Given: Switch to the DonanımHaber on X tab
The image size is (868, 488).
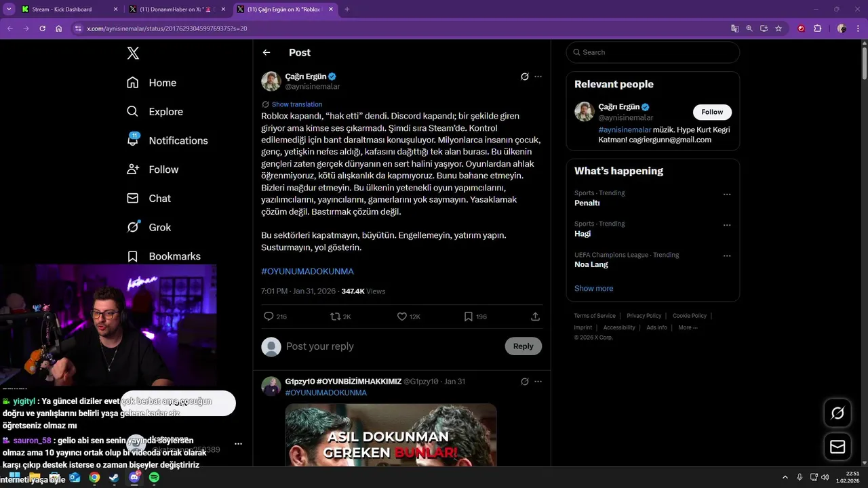Looking at the screenshot, I should click(x=176, y=9).
